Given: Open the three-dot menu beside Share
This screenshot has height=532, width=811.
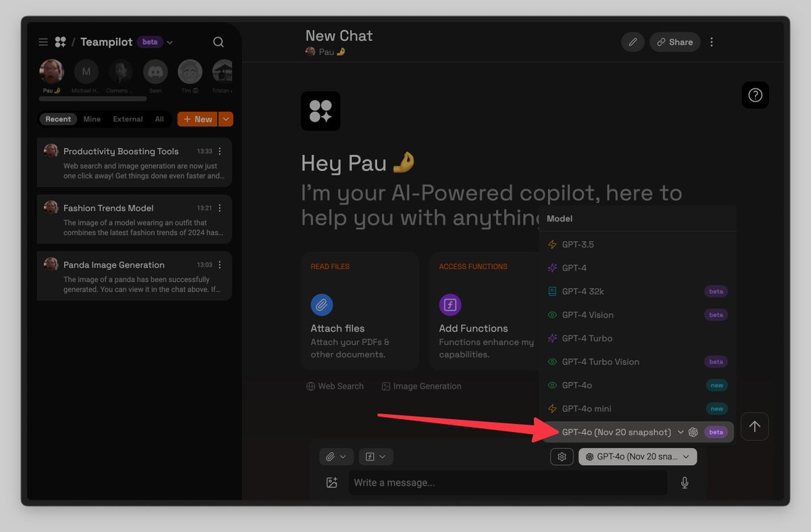Looking at the screenshot, I should tap(712, 42).
